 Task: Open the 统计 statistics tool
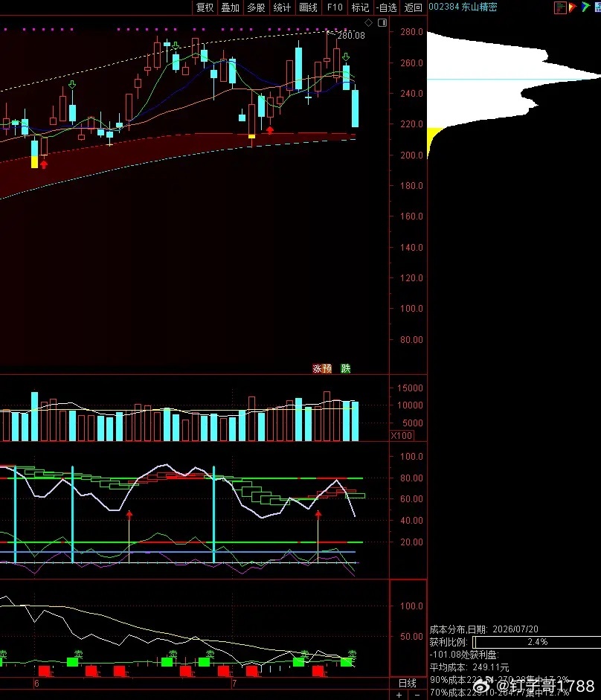click(282, 7)
